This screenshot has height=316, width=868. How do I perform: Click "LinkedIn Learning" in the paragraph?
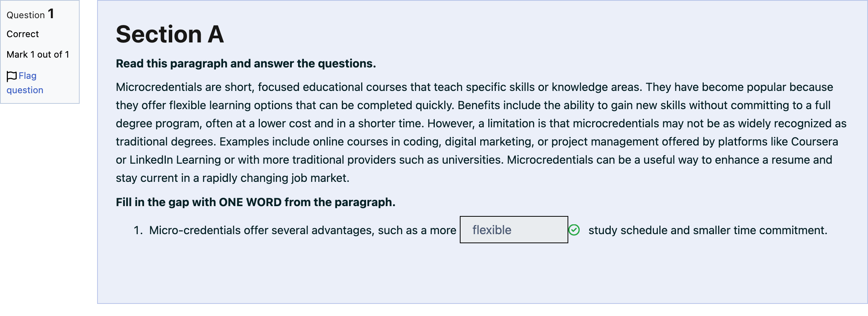pos(175,160)
